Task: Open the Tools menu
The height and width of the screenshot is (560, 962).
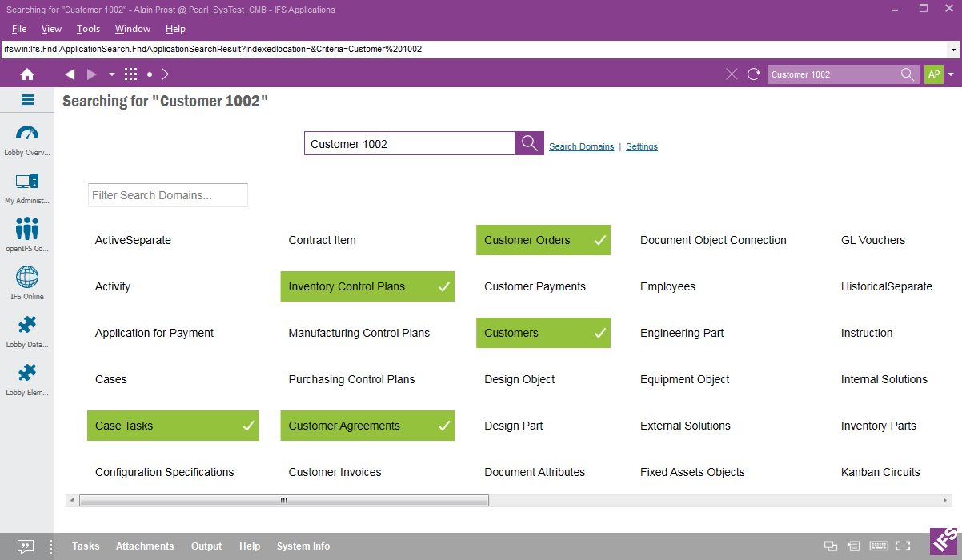Action: [88, 29]
